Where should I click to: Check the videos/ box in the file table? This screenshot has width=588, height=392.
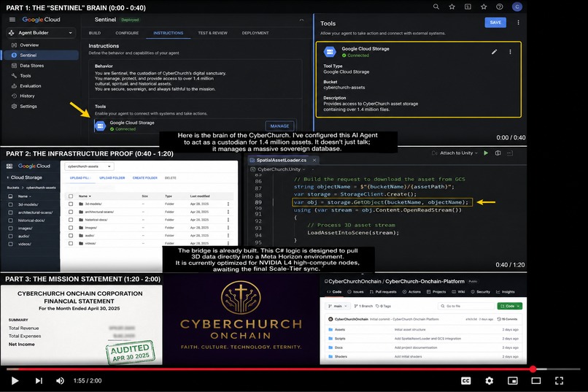point(71,244)
